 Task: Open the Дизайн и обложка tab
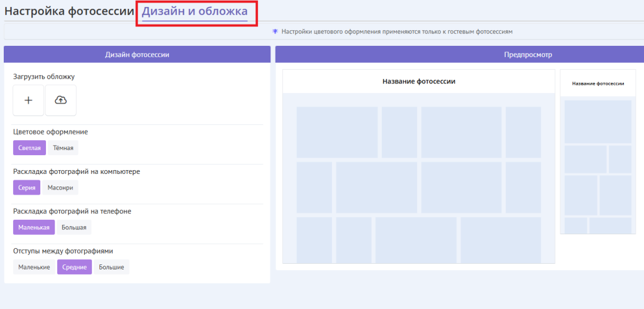(x=194, y=11)
